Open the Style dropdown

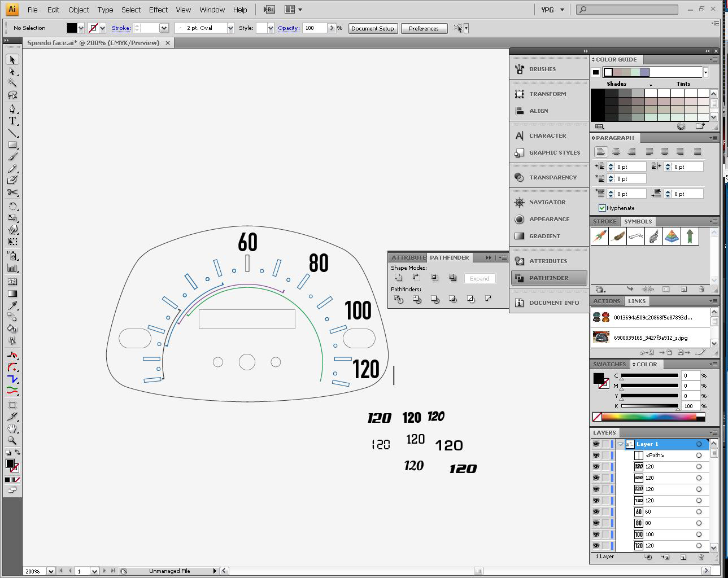(271, 28)
